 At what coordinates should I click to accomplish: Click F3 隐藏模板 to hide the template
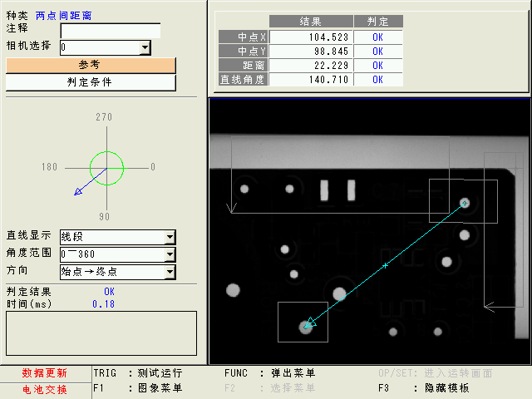[x=424, y=388]
